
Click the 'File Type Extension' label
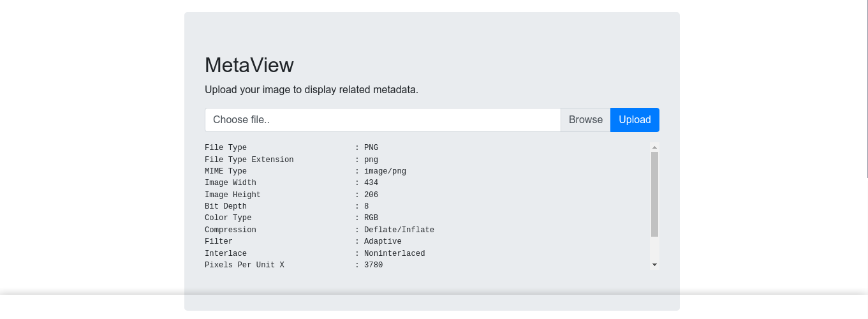click(x=249, y=159)
